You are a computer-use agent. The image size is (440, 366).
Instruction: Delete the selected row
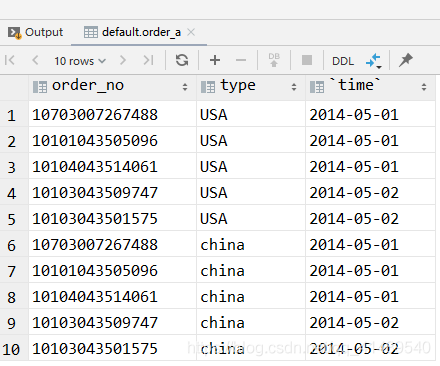[x=241, y=60]
